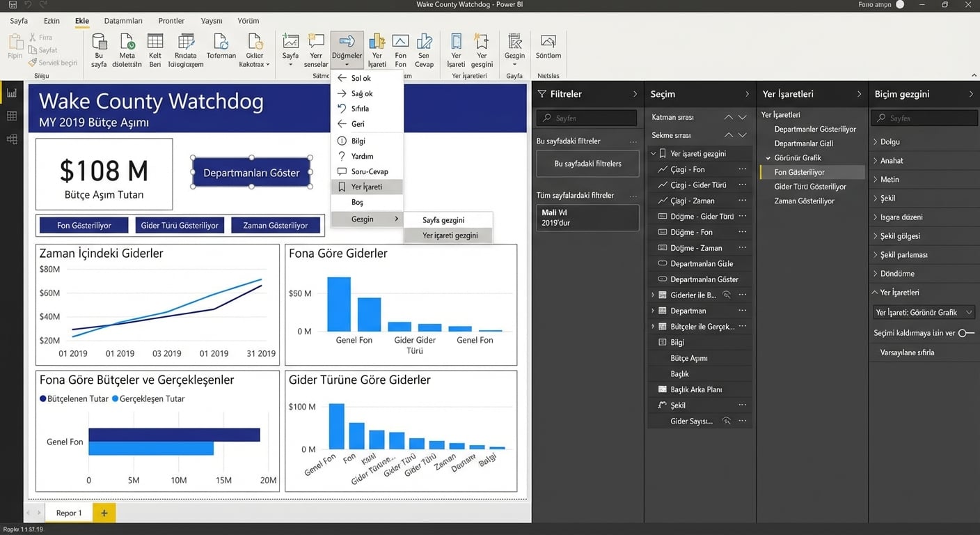Add a new page with plus tab
Viewport: 980px width, 535px height.
104,513
